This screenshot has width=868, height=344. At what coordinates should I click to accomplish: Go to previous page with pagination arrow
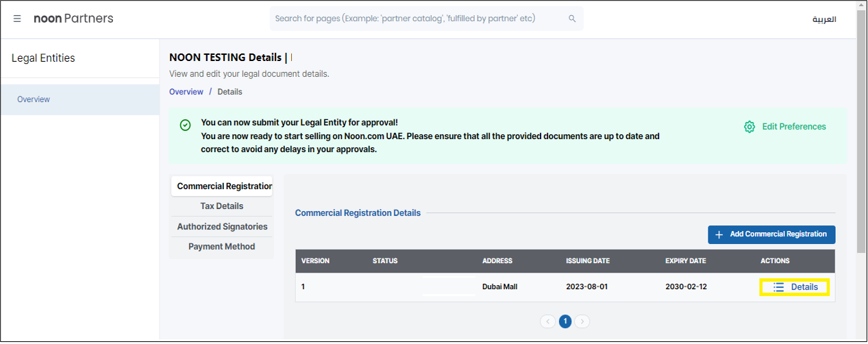tap(547, 321)
